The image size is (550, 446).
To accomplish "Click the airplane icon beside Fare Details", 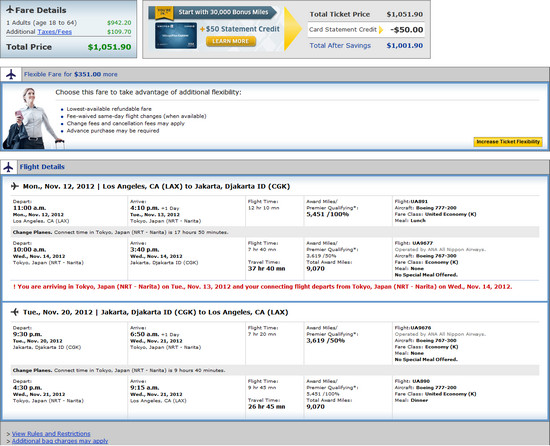I will pyautogui.click(x=10, y=9).
